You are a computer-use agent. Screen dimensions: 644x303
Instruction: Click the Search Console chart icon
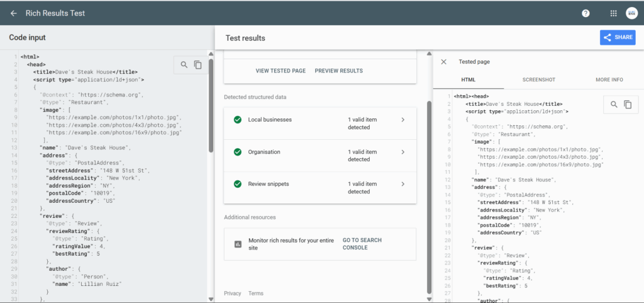point(238,244)
